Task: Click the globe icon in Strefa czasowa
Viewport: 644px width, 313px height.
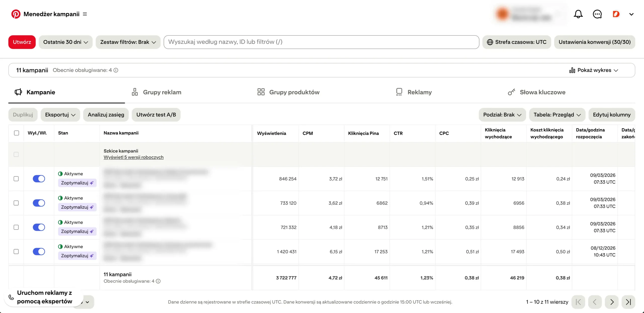Action: pos(490,42)
